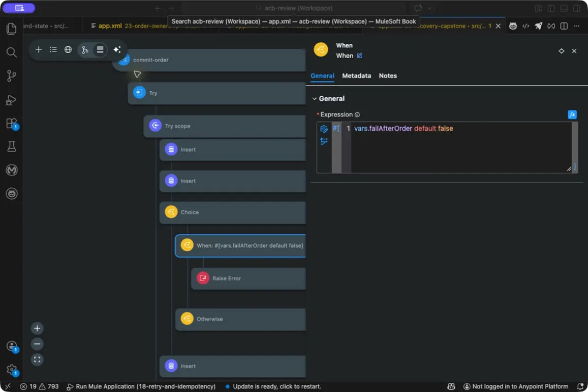Open the Run and Debug view
Viewport: 588px width, 392px height.
point(12,100)
